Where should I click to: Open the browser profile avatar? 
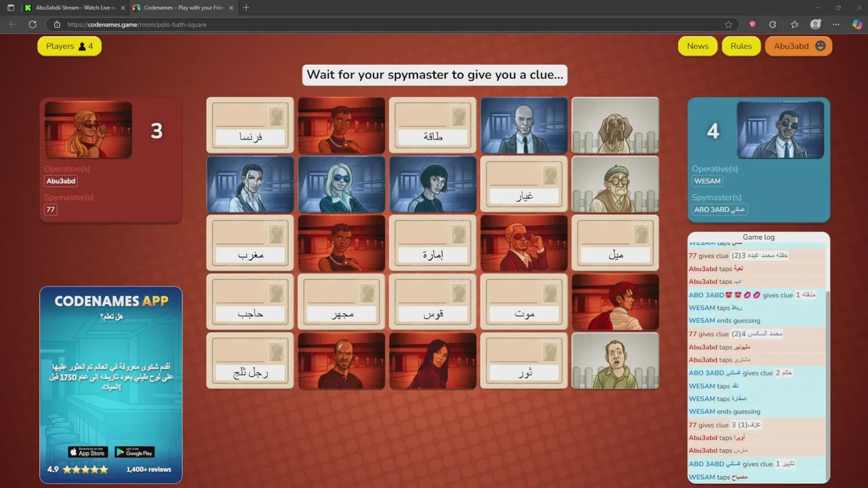816,24
